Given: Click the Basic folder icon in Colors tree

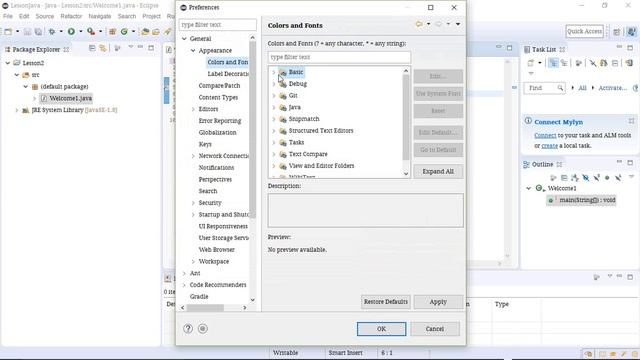Looking at the screenshot, I should coord(282,72).
